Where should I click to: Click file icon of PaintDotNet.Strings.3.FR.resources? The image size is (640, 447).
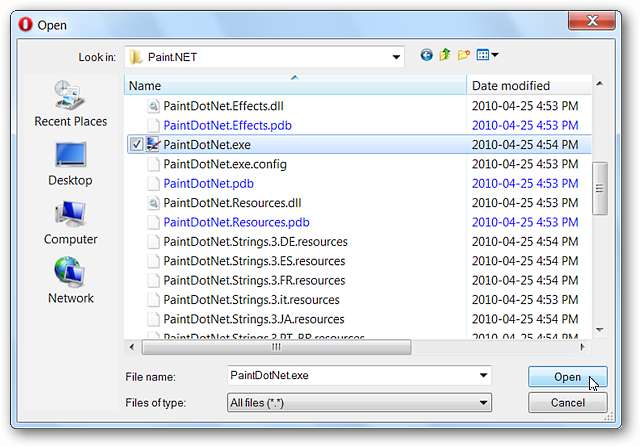[x=153, y=280]
